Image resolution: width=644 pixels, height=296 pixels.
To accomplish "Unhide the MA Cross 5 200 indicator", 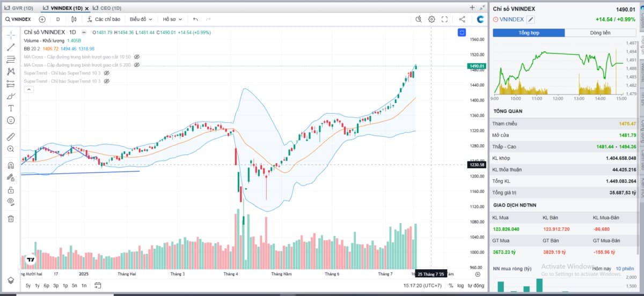I will [136, 64].
